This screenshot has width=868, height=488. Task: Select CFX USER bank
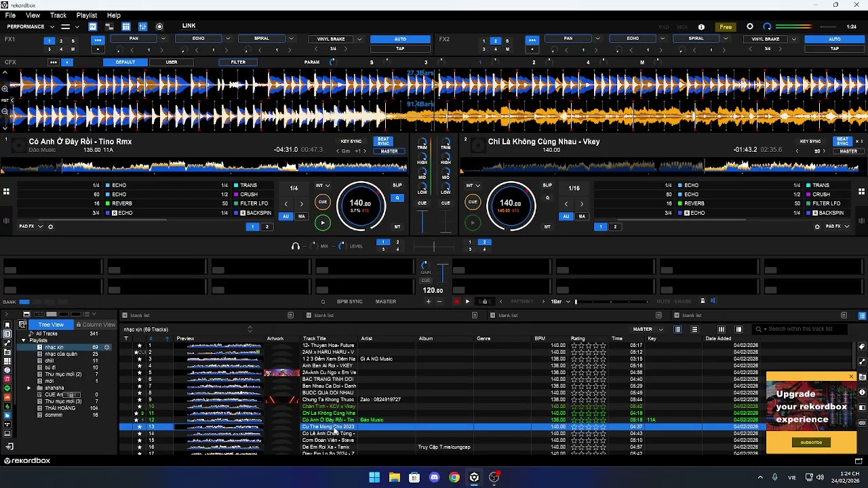(x=172, y=62)
